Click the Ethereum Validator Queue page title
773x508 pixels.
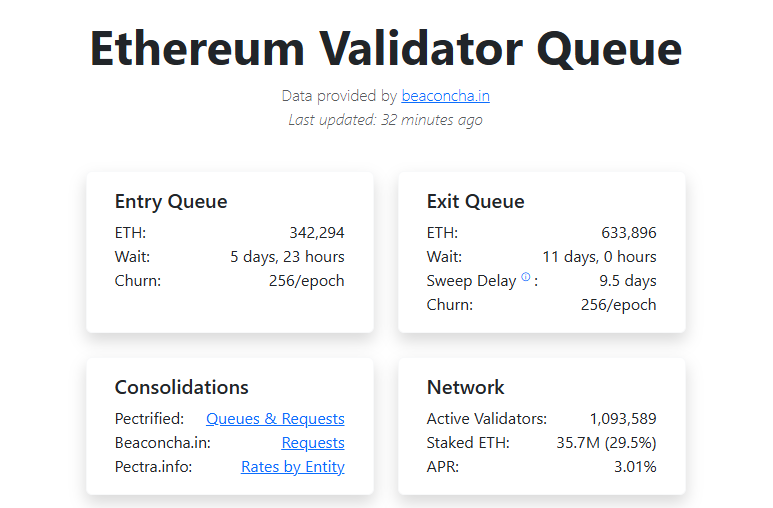point(386,48)
